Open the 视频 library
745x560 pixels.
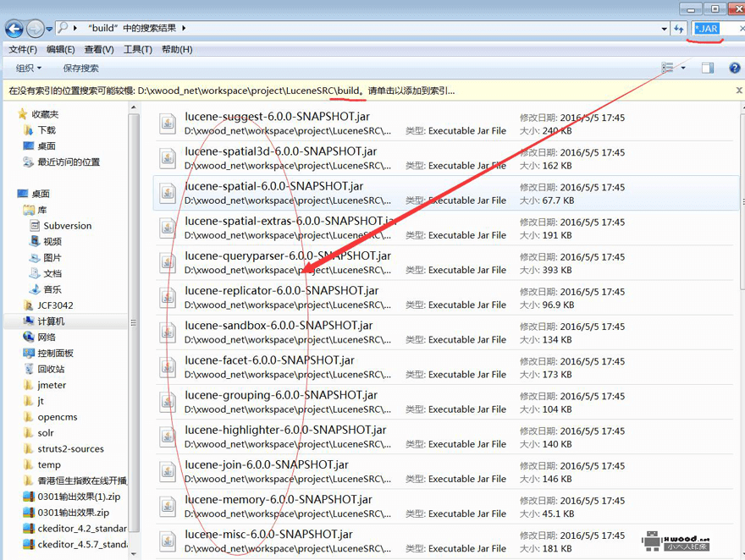(46, 242)
